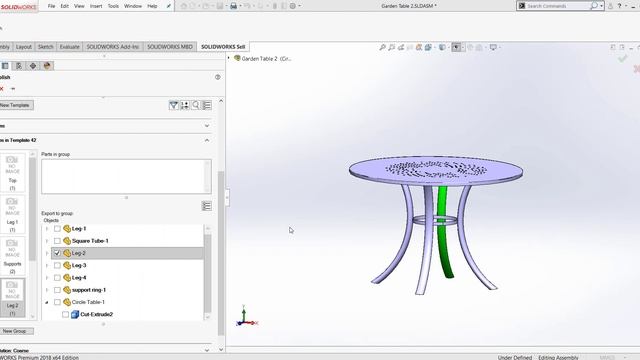Check the Leg-3 checkbox
The height and width of the screenshot is (360, 640).
pyautogui.click(x=57, y=265)
